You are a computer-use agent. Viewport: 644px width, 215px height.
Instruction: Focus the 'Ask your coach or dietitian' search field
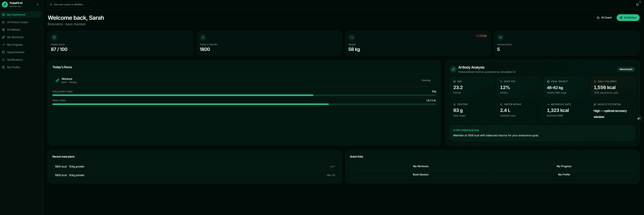(x=70, y=5)
